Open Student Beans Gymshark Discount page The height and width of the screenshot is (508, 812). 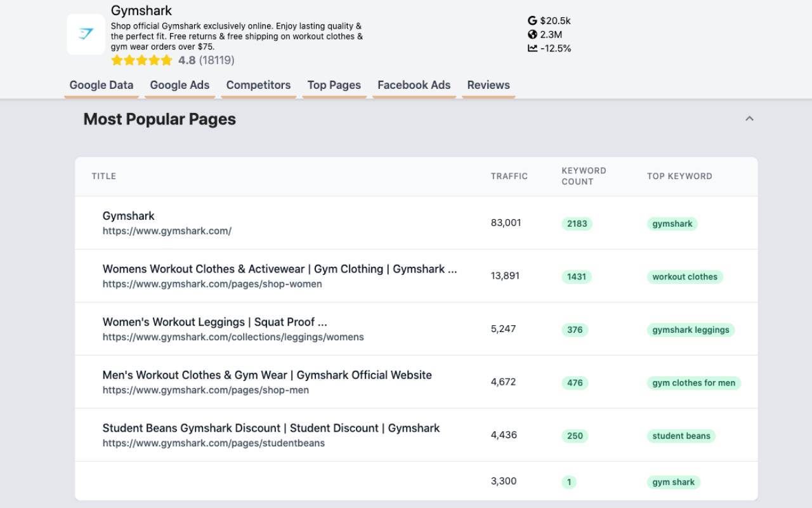[x=271, y=428]
